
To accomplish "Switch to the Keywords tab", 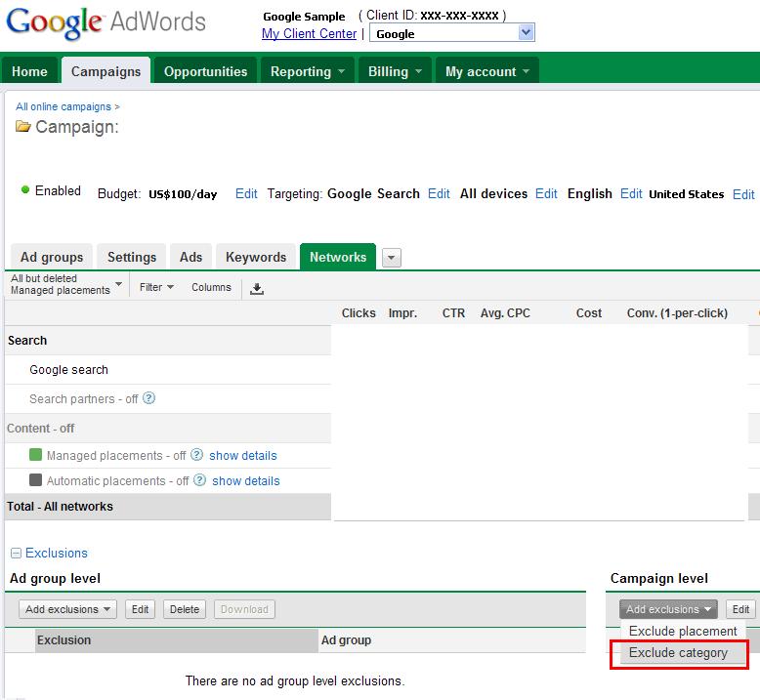I will (x=256, y=257).
